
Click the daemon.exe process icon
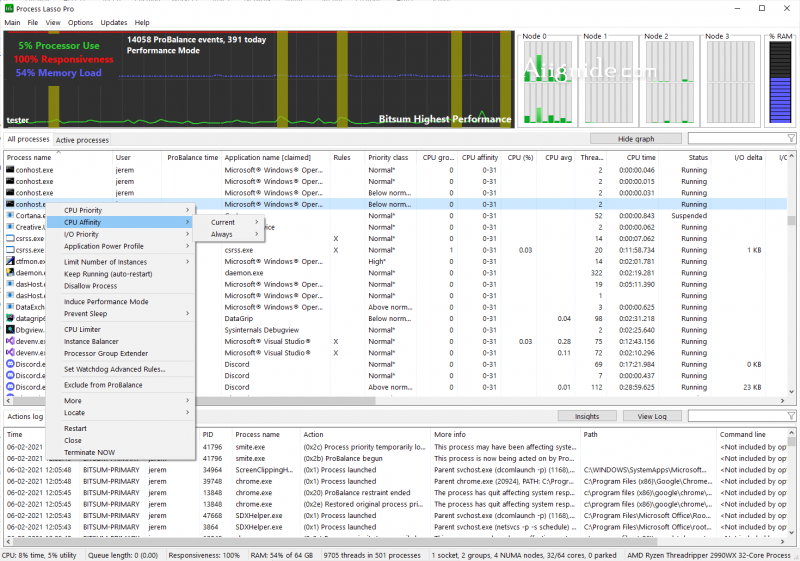tap(10, 273)
